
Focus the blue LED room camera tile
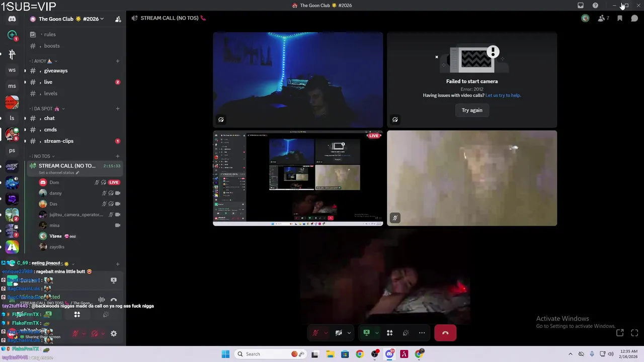click(x=298, y=80)
